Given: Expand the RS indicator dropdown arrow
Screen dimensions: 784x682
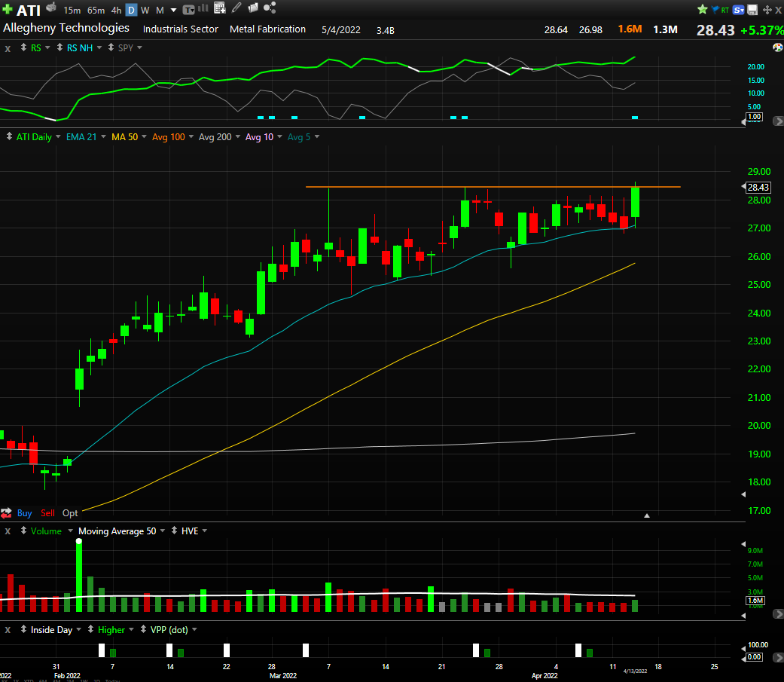Looking at the screenshot, I should 47,47.
